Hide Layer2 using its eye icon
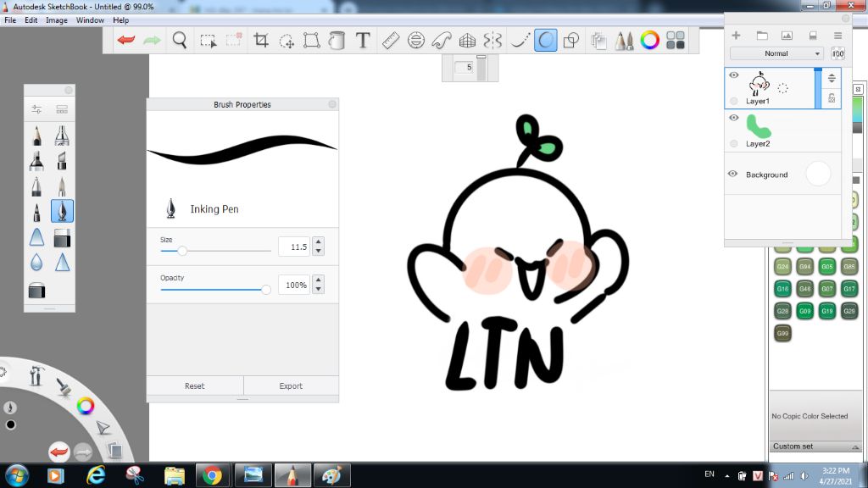Screen dimensions: 868x488 (x=734, y=118)
